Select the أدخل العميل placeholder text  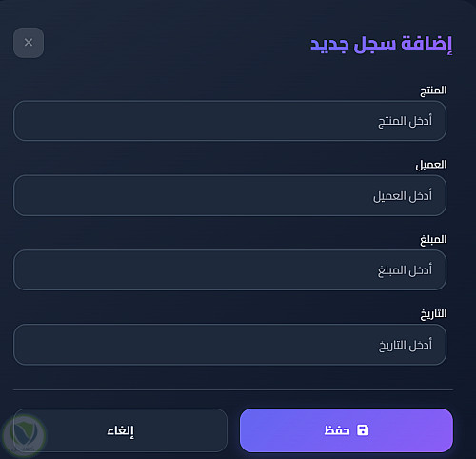[403, 196]
